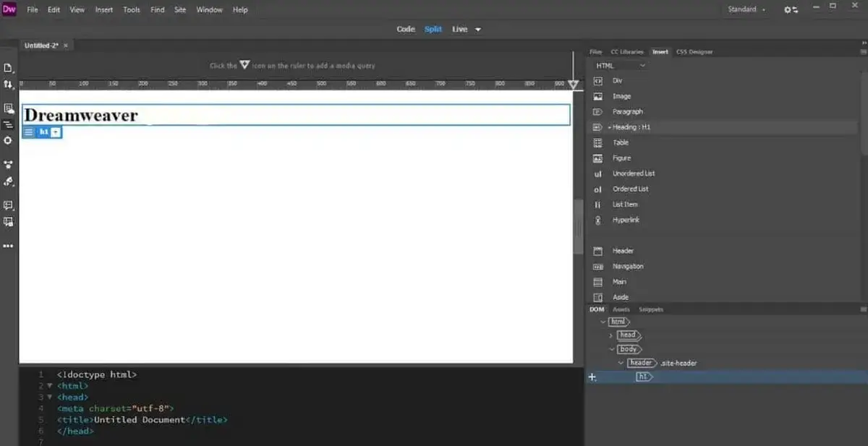Screen dimensions: 868x446
Task: Open the DOM panel options menu icon
Action: click(x=863, y=309)
